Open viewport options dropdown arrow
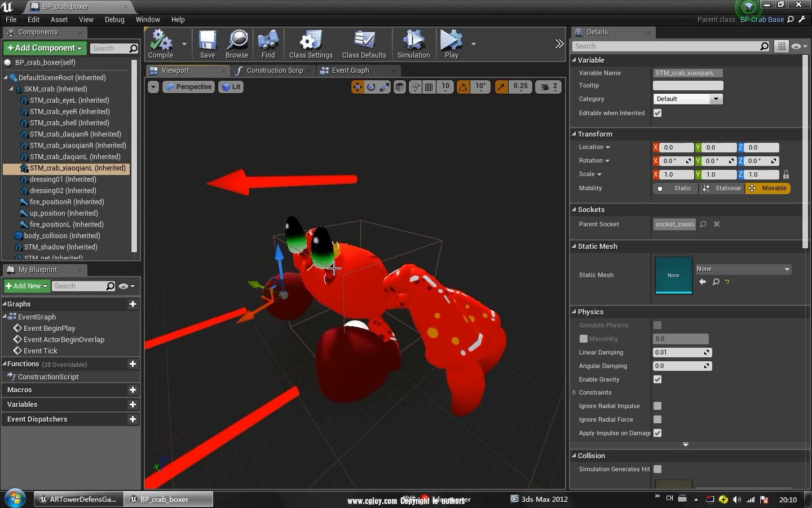The image size is (812, 508). [x=153, y=87]
